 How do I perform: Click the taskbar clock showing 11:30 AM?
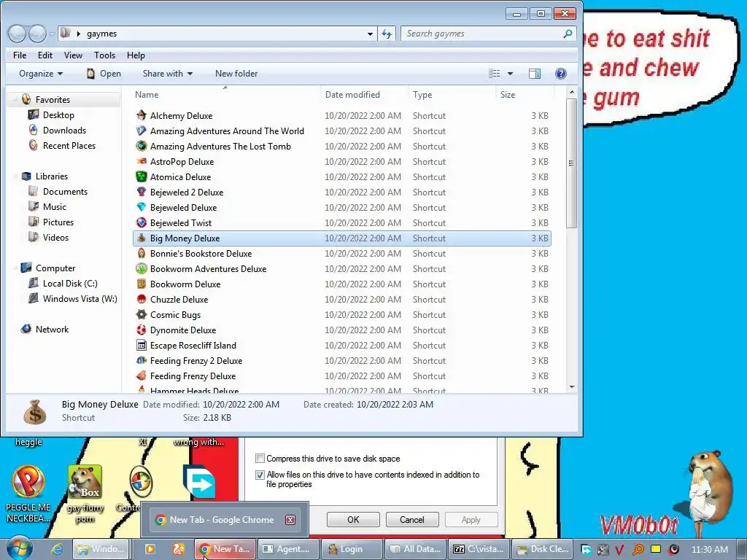(709, 550)
